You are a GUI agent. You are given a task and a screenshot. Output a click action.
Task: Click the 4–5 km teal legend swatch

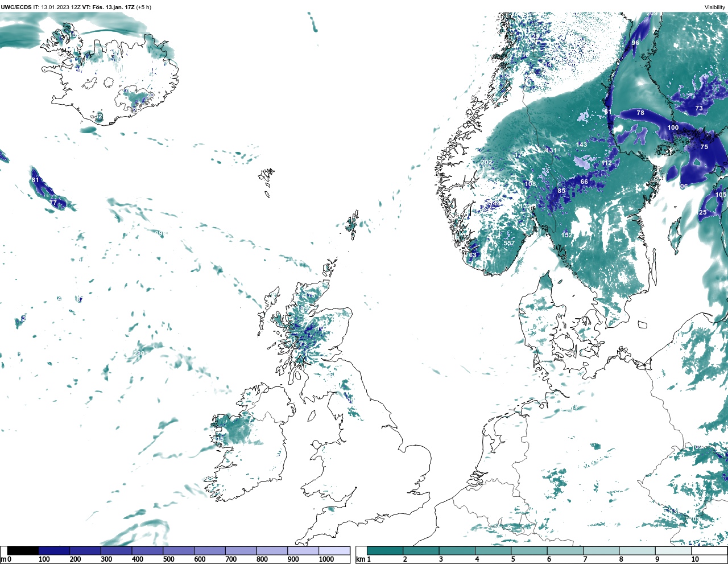(x=493, y=550)
